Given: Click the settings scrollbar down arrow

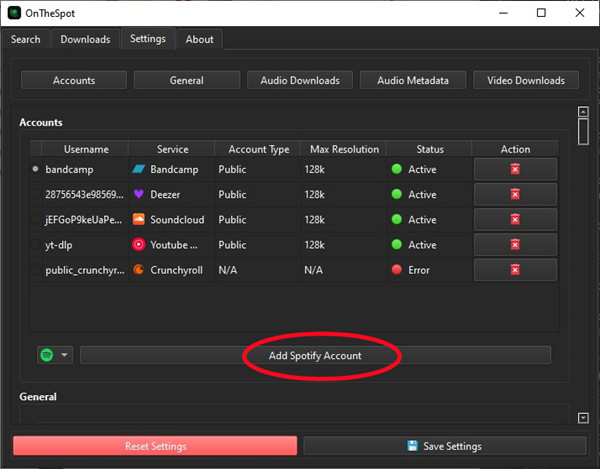Looking at the screenshot, I should point(583,418).
